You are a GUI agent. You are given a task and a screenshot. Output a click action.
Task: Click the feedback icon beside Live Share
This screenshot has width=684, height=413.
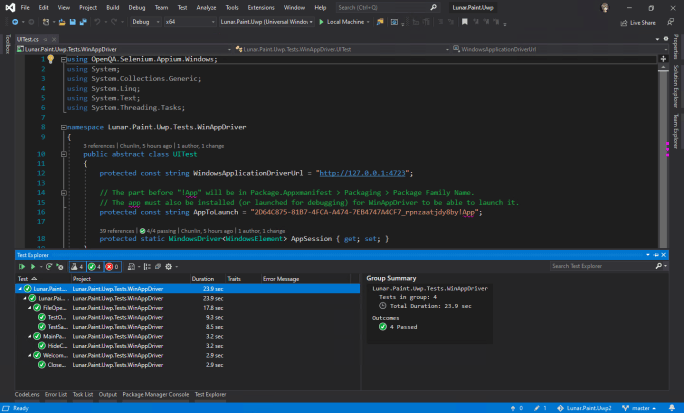pyautogui.click(x=670, y=22)
